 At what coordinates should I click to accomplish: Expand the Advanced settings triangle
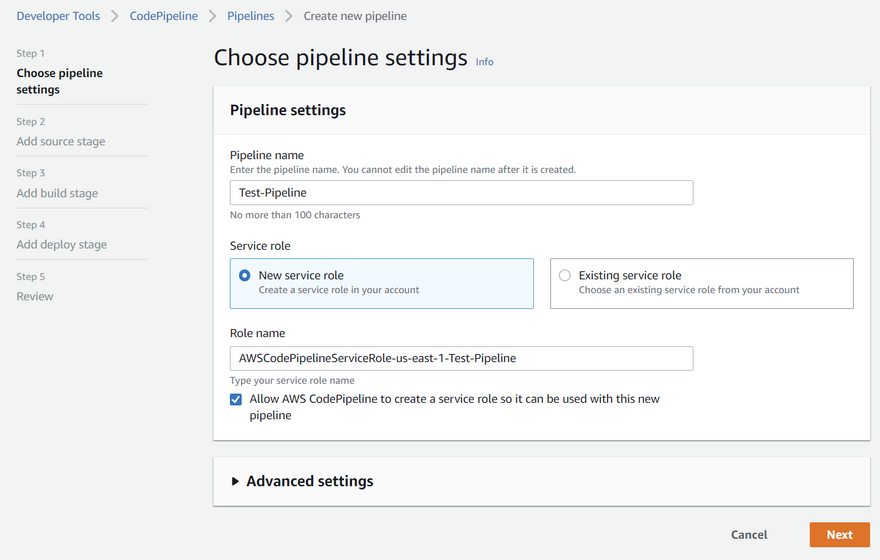pos(236,481)
